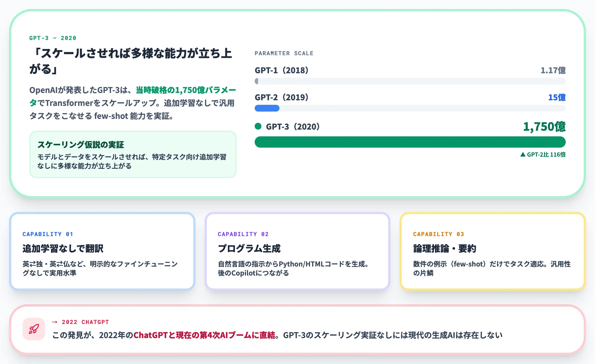The height and width of the screenshot is (364, 595).
Task: Click the GPT-1 (2018) label
Action: (281, 70)
